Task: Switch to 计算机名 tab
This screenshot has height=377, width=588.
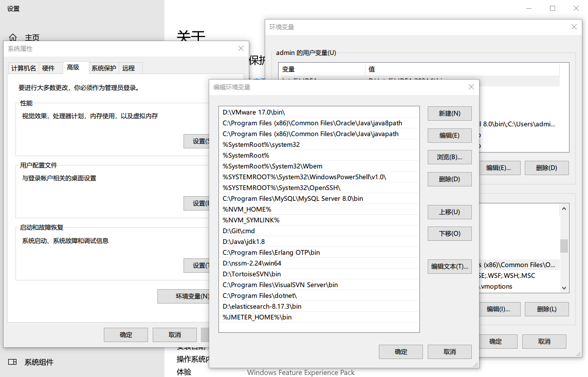Action: pos(23,68)
